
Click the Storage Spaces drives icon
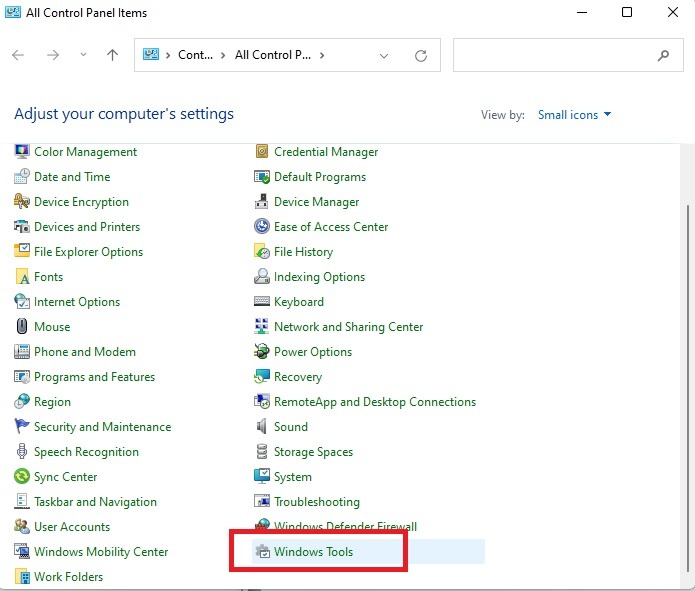[x=262, y=451]
